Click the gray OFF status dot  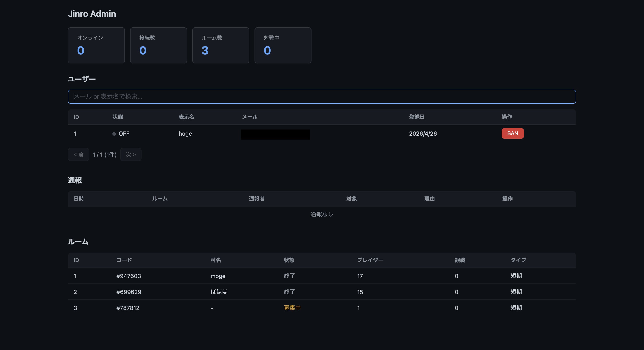point(114,134)
